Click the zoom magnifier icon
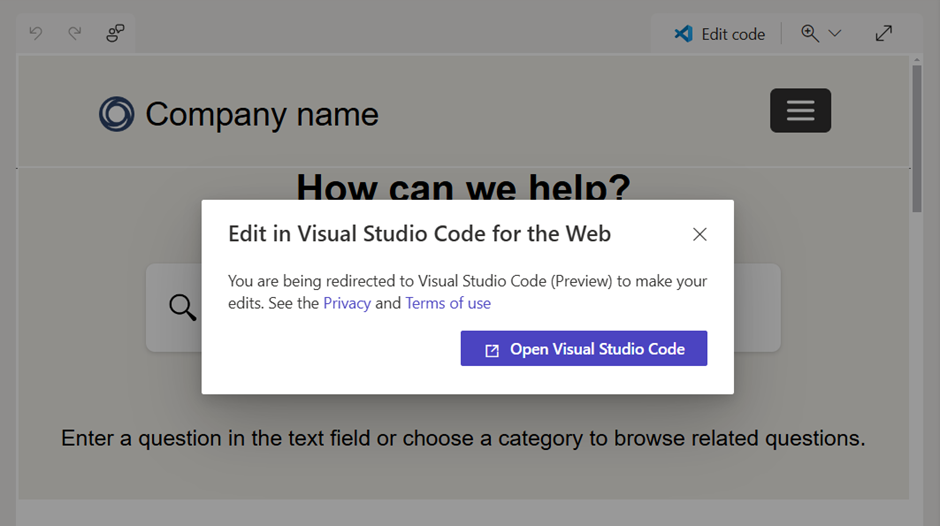This screenshot has width=940, height=526. [810, 34]
